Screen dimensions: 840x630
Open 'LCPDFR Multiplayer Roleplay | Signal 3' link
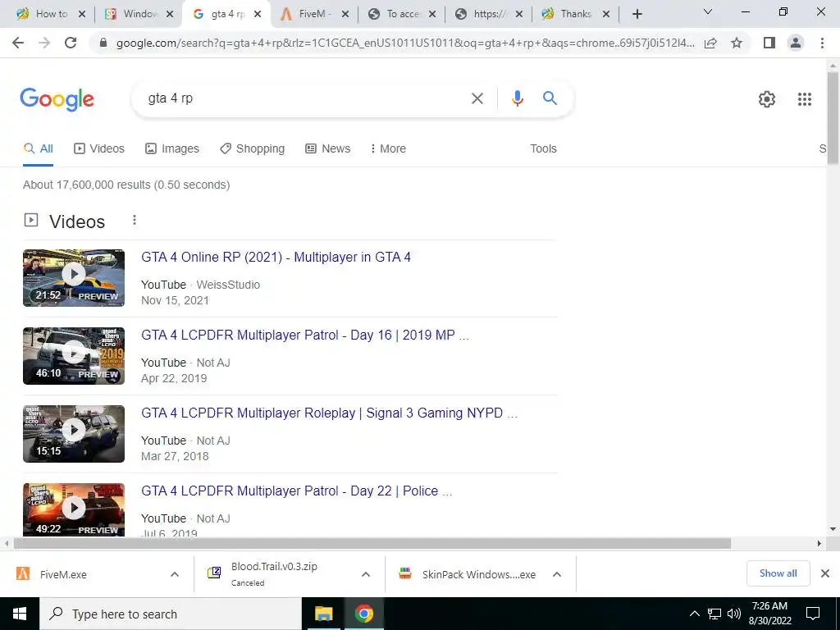(x=329, y=413)
